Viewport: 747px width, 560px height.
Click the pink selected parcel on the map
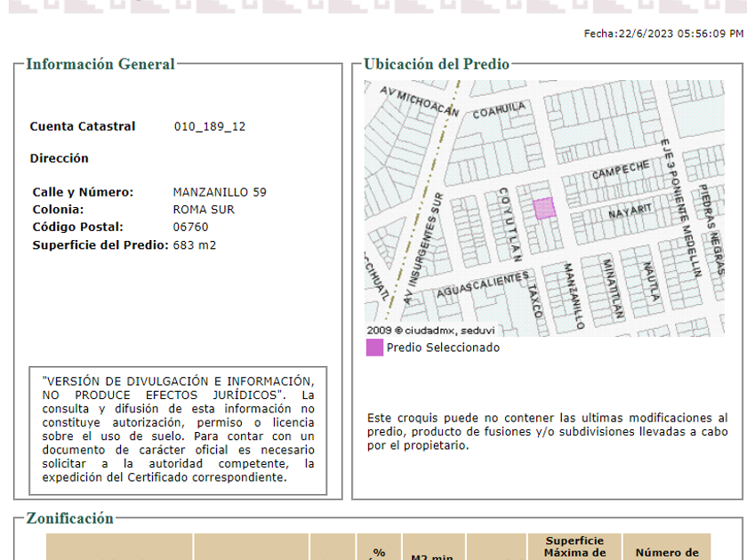543,208
